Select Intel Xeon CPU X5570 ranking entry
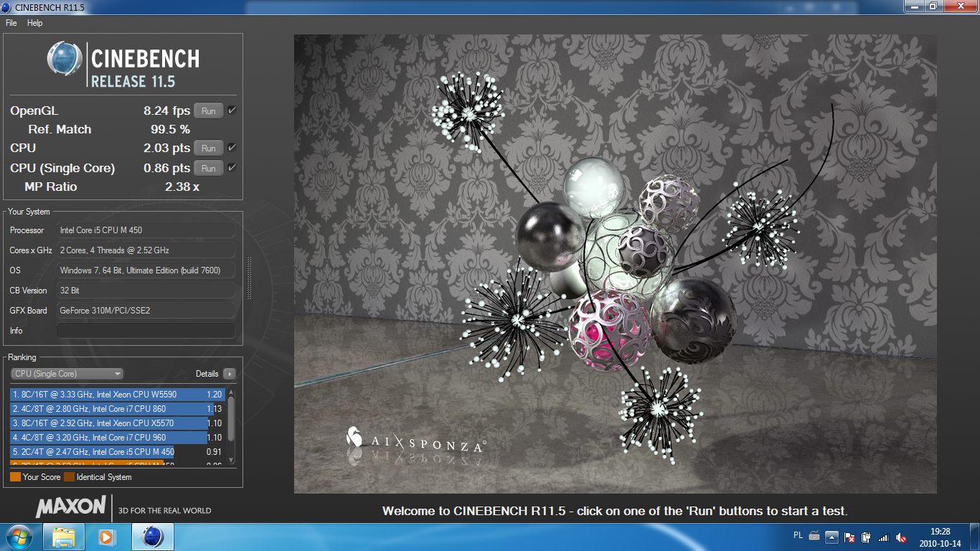The image size is (980, 551). point(118,423)
